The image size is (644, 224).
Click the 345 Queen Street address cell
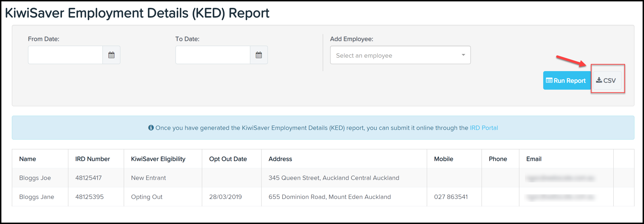344,178
